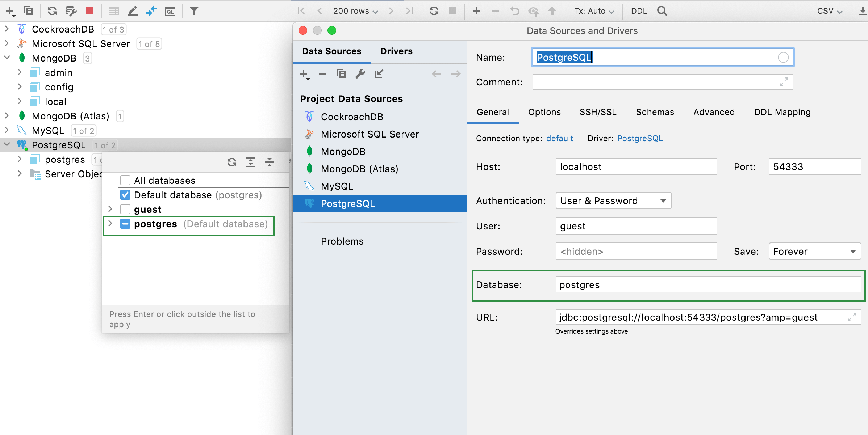Click the copy data source icon
The width and height of the screenshot is (868, 435).
342,74
